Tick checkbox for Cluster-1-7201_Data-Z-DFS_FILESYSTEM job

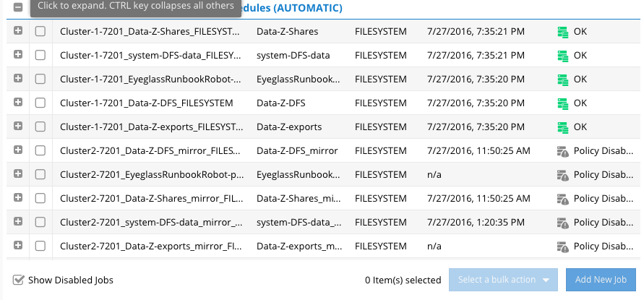click(40, 103)
